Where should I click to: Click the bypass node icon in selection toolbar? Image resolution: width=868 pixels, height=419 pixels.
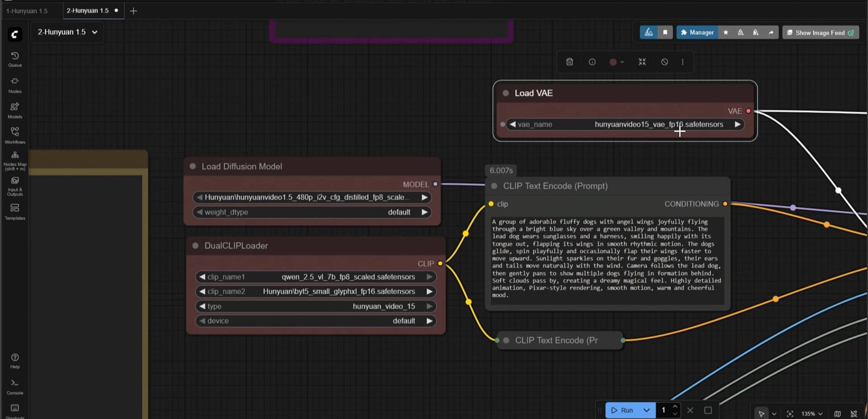point(664,62)
